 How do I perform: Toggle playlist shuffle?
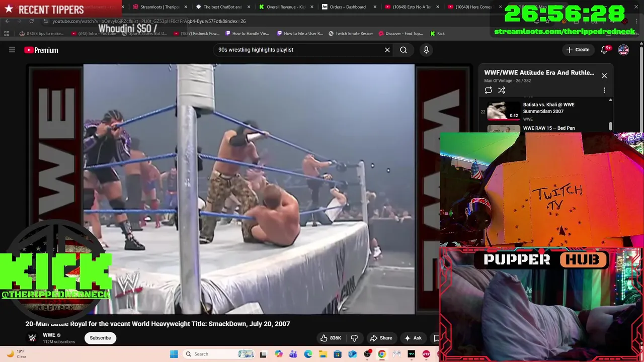(502, 90)
